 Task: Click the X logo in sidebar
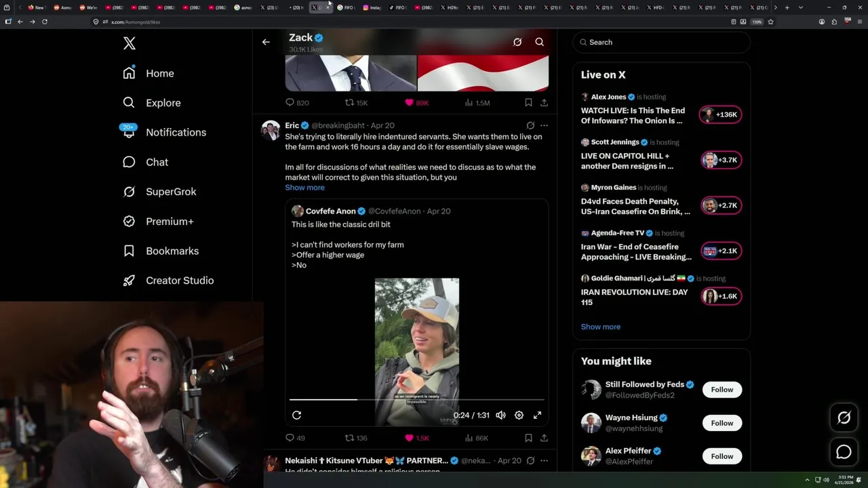click(x=130, y=44)
